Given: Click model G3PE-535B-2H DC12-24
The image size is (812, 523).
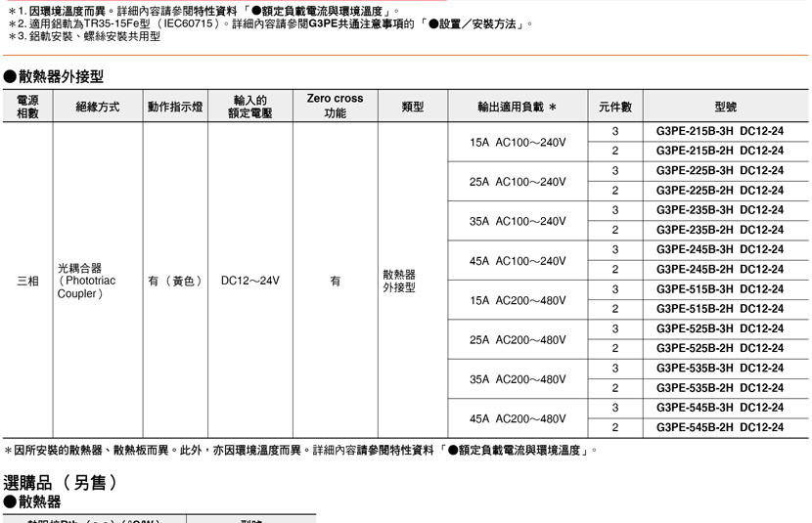Looking at the screenshot, I should point(720,388).
